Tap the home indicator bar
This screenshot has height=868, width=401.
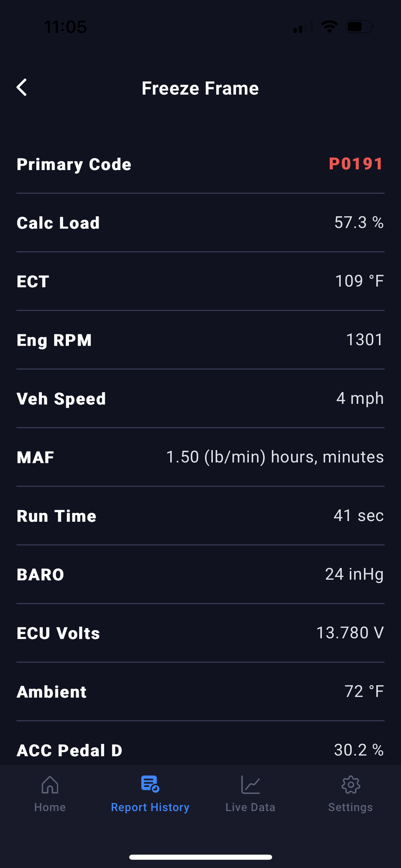tap(200, 857)
